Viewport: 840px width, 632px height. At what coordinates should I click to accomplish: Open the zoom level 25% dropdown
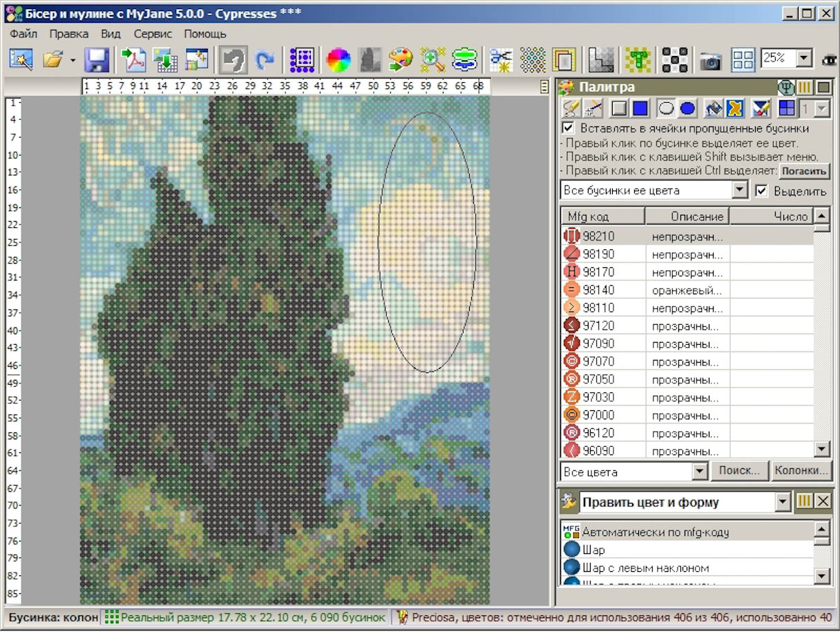pos(805,59)
